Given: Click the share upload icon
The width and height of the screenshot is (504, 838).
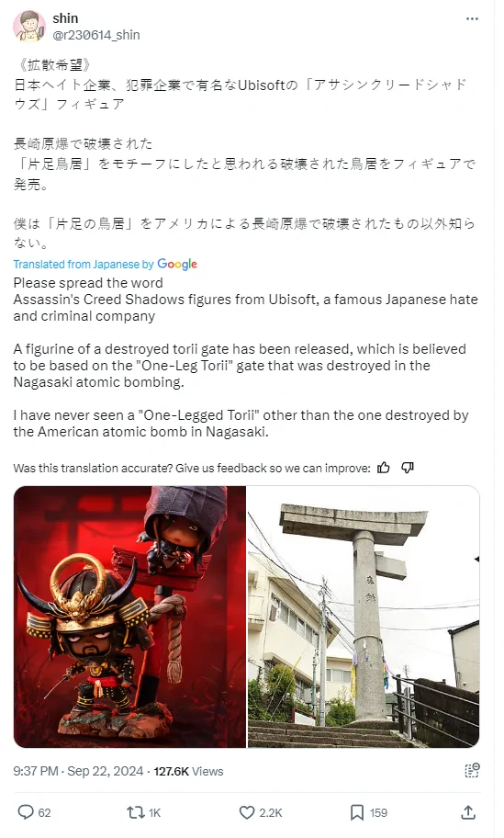Looking at the screenshot, I should tap(468, 812).
